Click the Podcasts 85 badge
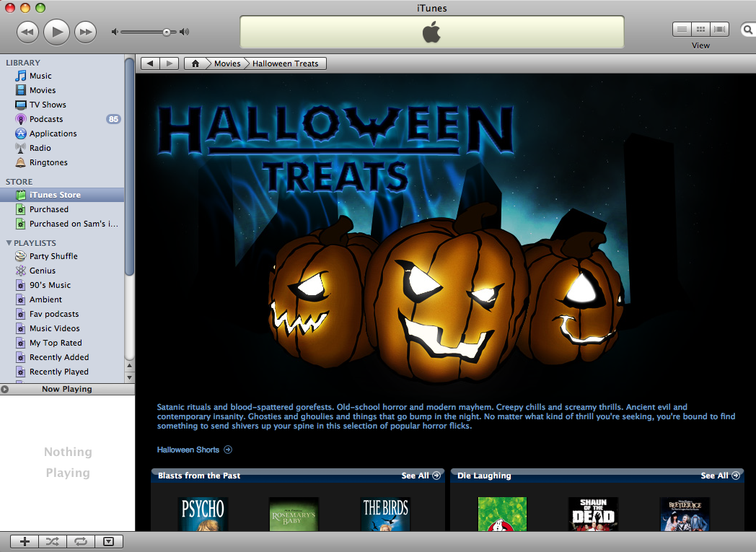 pos(113,119)
